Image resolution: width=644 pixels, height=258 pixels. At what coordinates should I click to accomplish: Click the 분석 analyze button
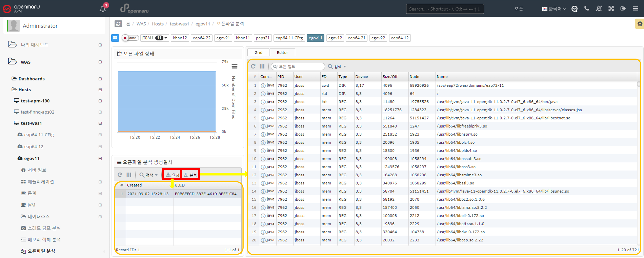(190, 175)
